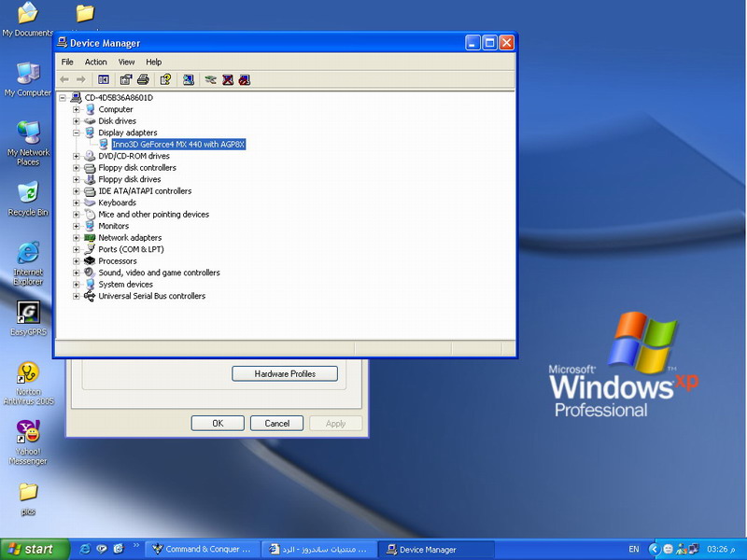Select Internet Explorer desktop icon

pos(28,264)
